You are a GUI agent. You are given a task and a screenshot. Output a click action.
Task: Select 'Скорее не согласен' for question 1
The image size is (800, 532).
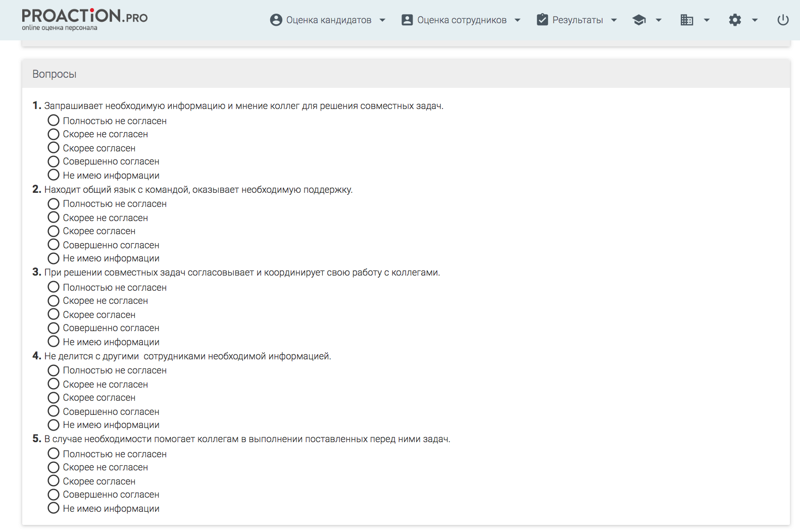pos(54,134)
